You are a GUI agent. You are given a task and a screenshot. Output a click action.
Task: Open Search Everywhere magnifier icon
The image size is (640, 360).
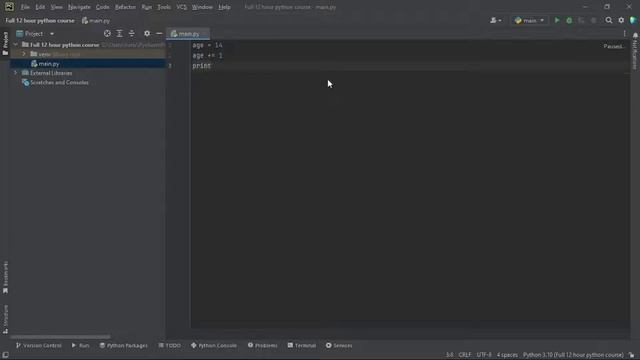609,20
